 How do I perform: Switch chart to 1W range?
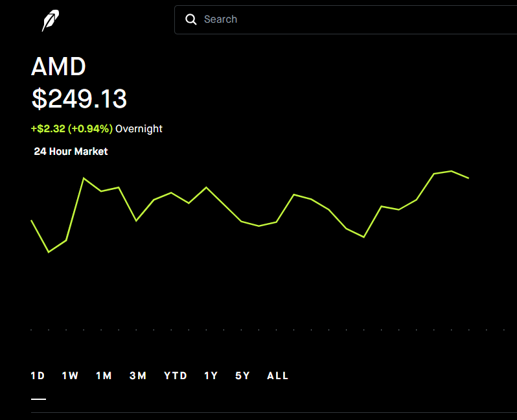70,375
